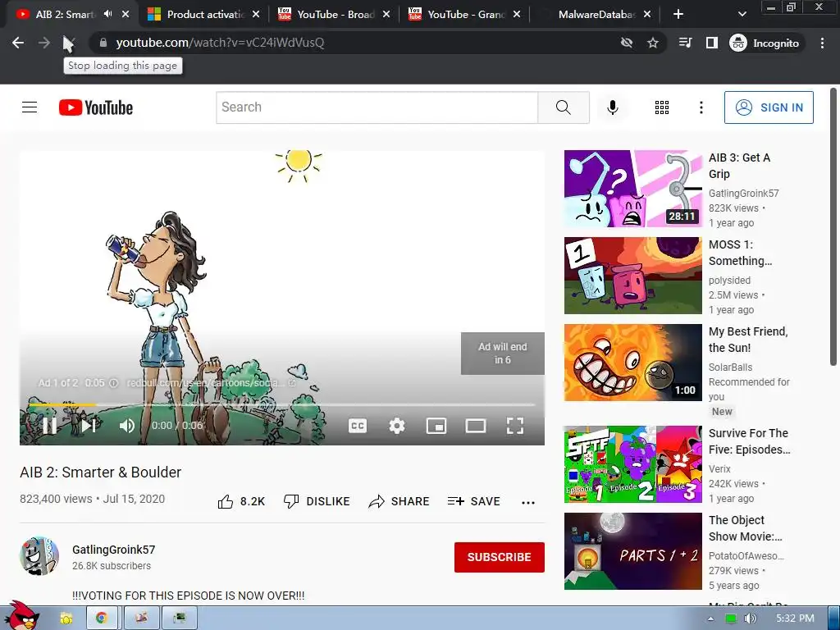
Task: Save video to playlist
Action: [x=473, y=501]
